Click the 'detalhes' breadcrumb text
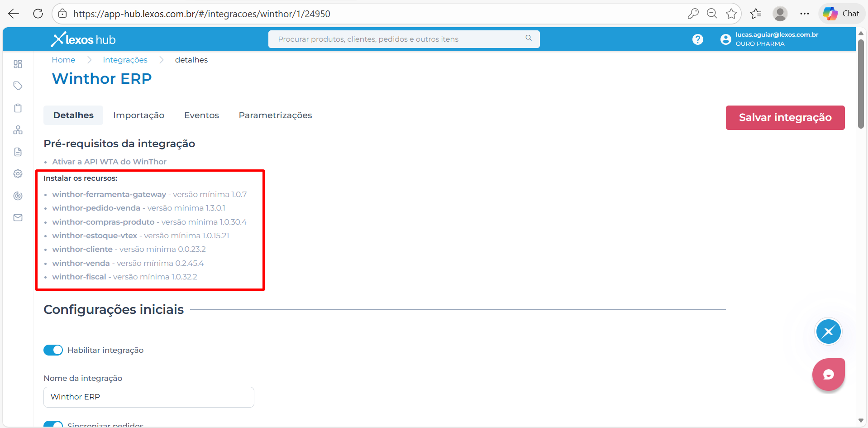The height and width of the screenshot is (428, 868). pyautogui.click(x=191, y=60)
